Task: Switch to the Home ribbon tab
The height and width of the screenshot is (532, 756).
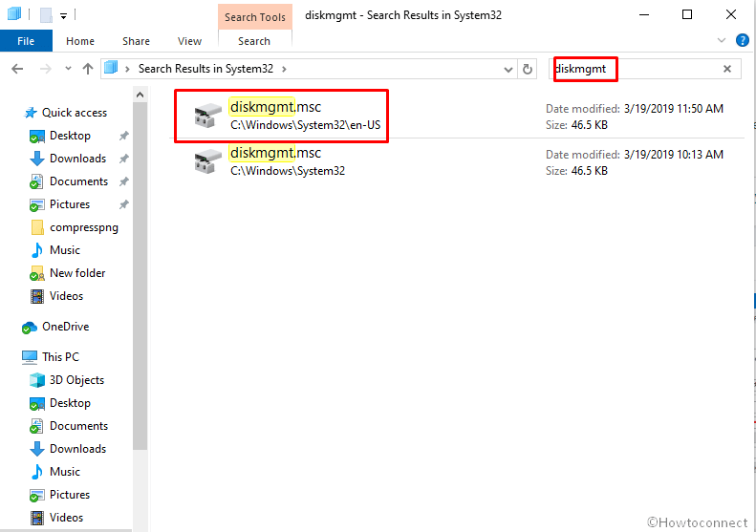Action: pos(80,41)
